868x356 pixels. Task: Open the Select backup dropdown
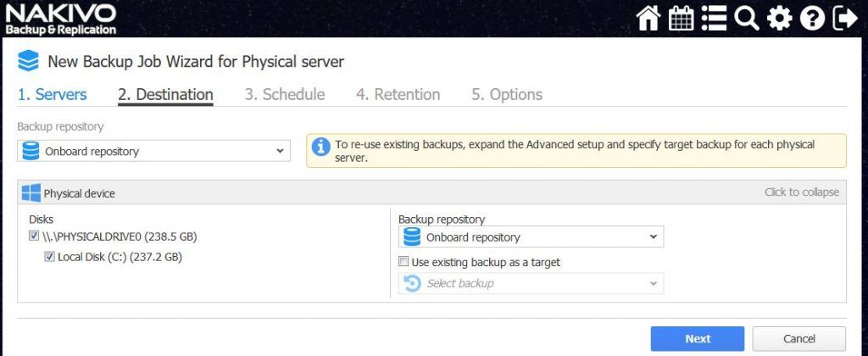[x=531, y=283]
